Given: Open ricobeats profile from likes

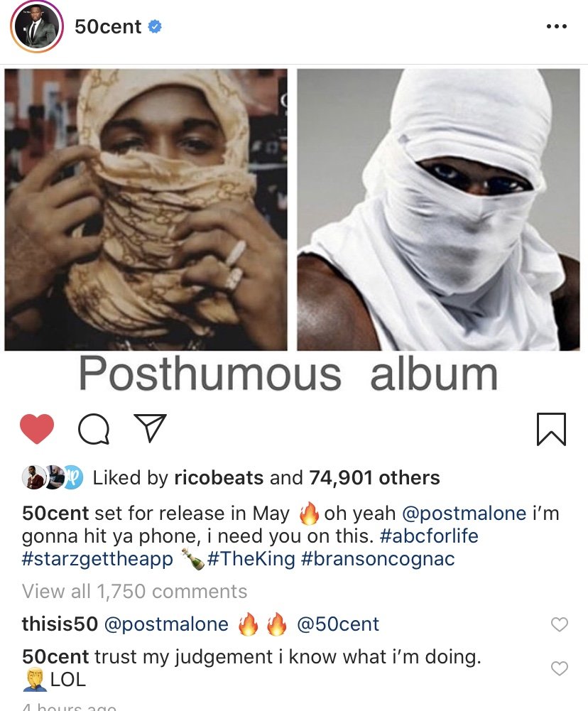Looking at the screenshot, I should click(x=219, y=477).
